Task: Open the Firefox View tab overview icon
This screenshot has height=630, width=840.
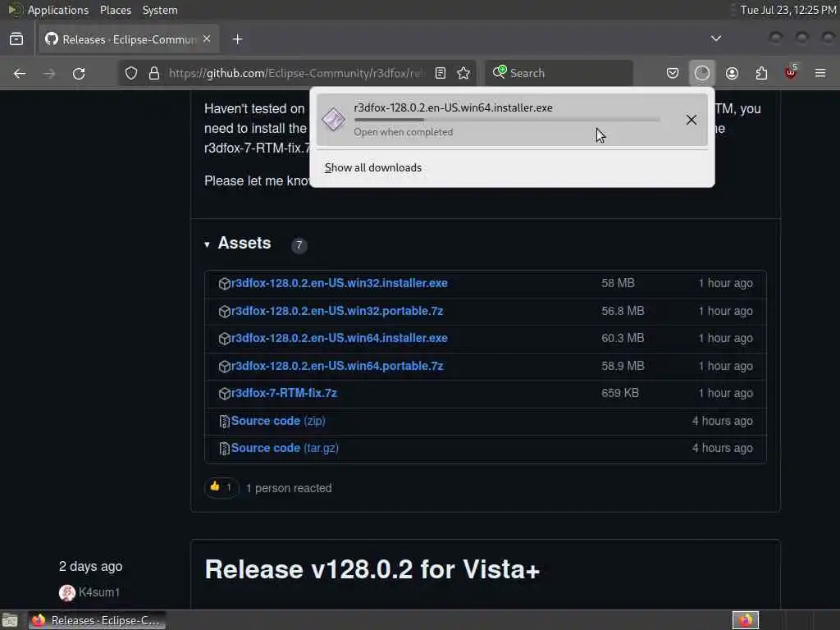Action: coord(16,39)
